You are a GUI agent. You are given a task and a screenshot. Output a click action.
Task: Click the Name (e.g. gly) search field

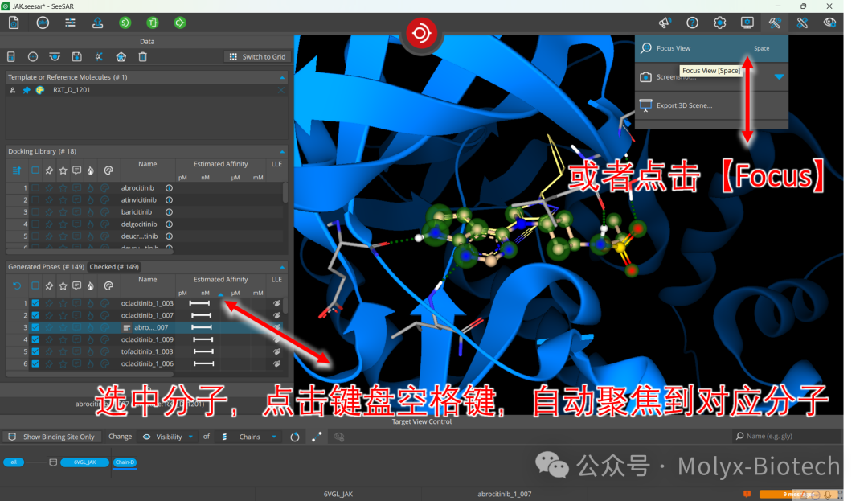(x=787, y=436)
